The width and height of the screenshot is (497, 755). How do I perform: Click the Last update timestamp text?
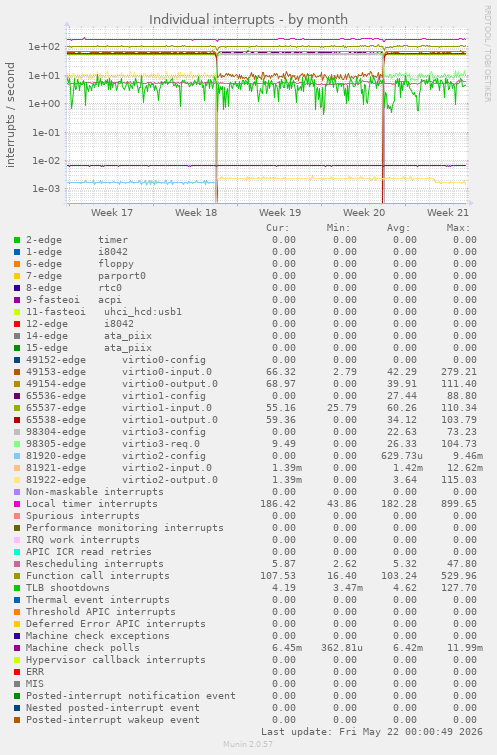tap(372, 732)
